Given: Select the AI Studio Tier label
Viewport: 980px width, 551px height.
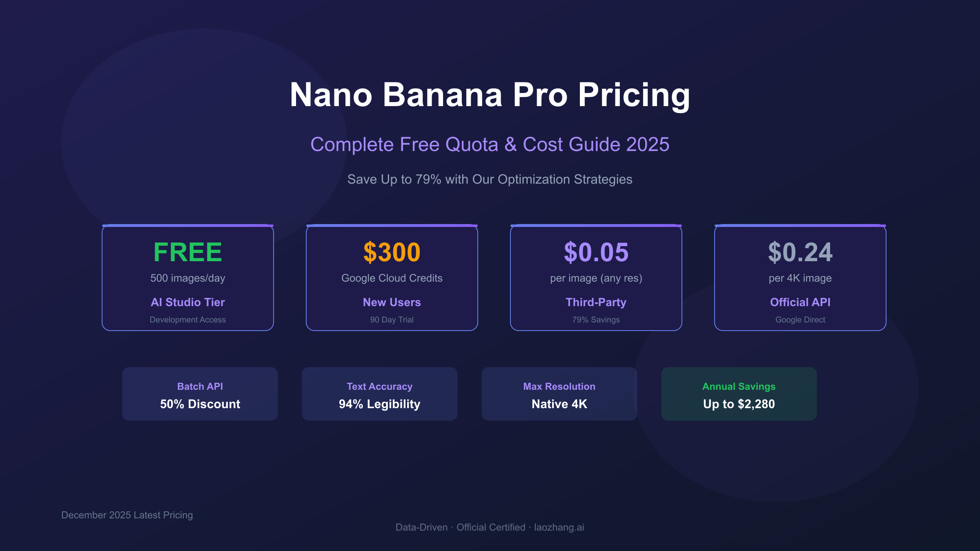Looking at the screenshot, I should click(187, 302).
